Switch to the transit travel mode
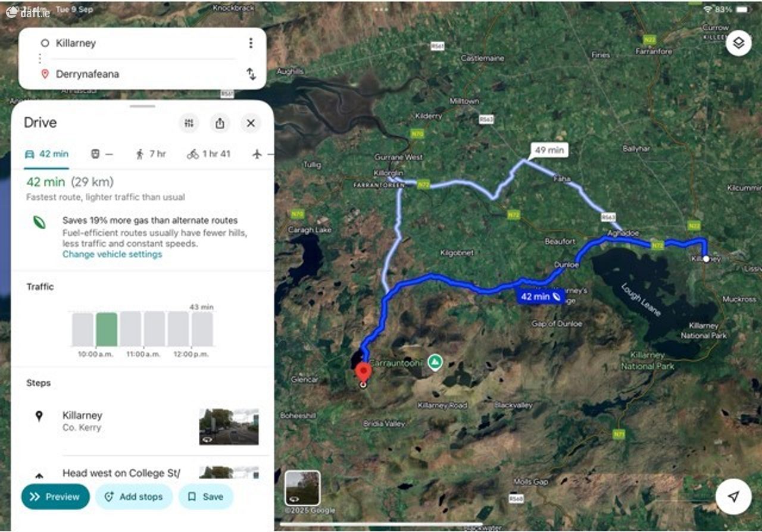Image resolution: width=762 pixels, height=532 pixels. tap(101, 154)
